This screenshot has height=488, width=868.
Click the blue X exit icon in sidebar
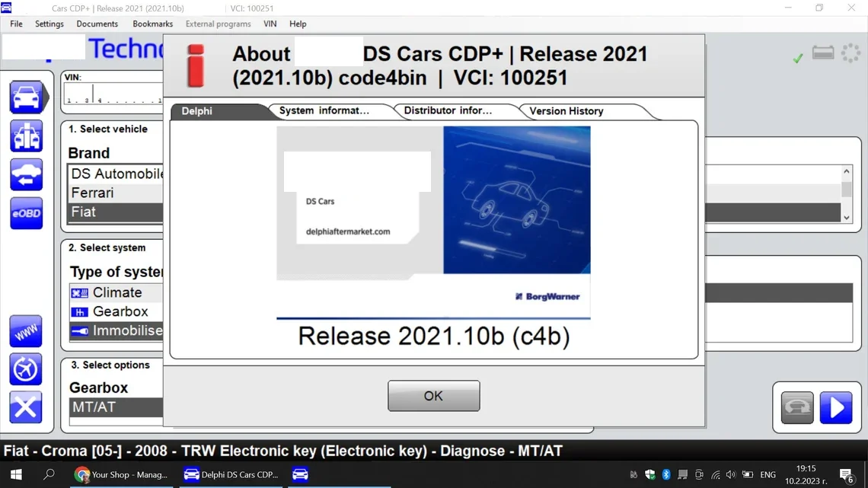[26, 408]
